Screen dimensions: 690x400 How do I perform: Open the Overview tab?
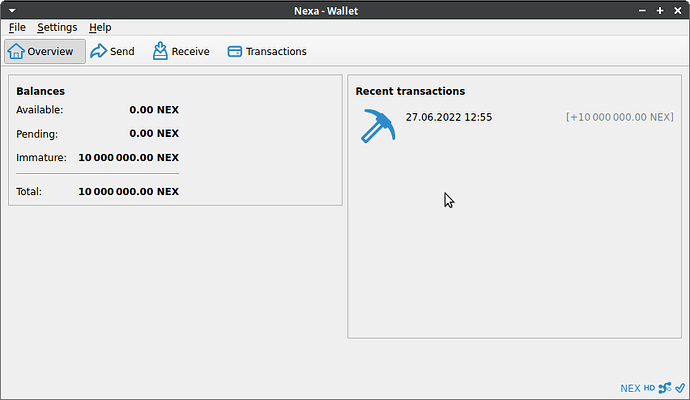coord(45,51)
